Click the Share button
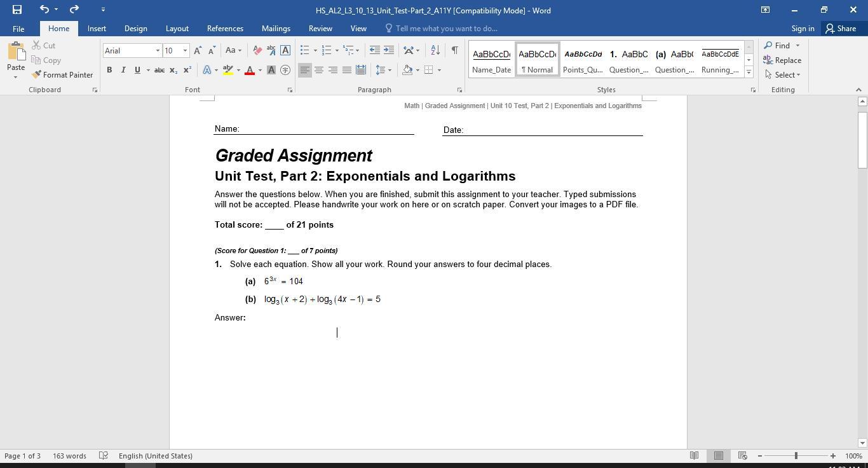The image size is (868, 468). click(x=840, y=29)
